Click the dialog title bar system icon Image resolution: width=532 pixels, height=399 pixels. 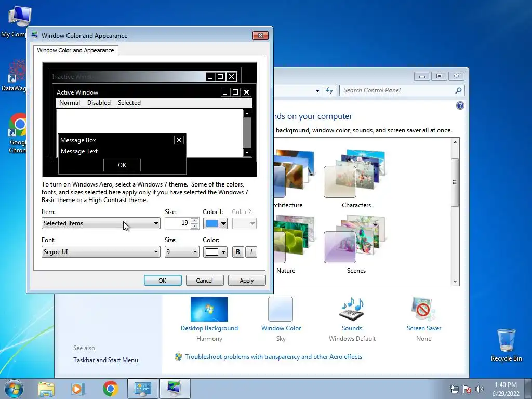[35, 35]
